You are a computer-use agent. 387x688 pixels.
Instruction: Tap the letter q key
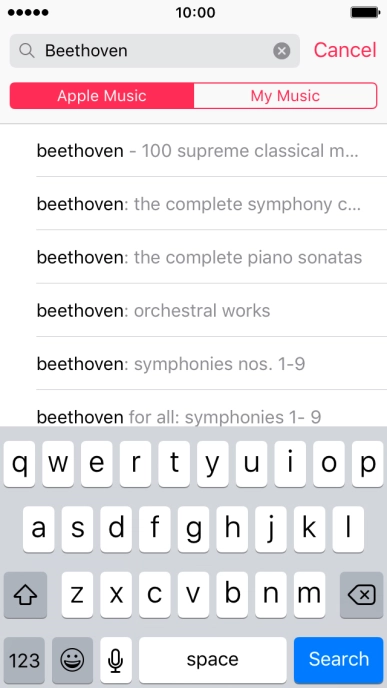point(19,464)
